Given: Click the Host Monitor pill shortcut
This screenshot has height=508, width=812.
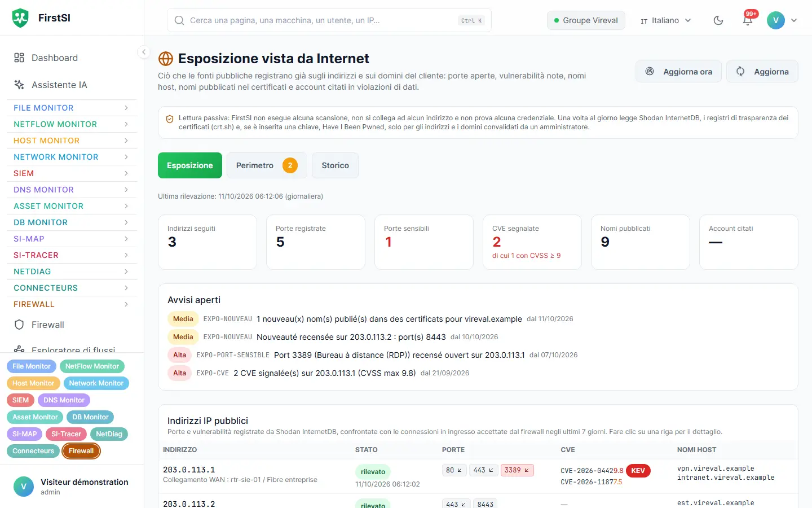Looking at the screenshot, I should coord(33,383).
